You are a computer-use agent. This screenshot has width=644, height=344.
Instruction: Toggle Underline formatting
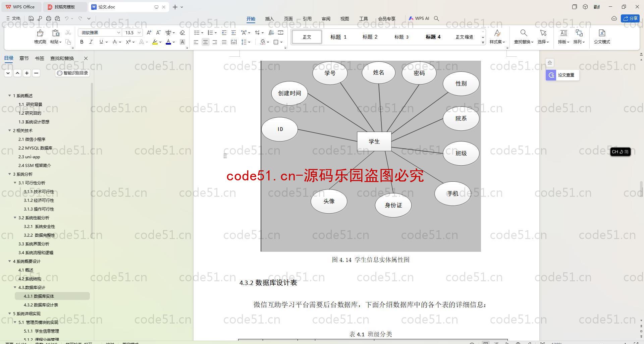(101, 42)
